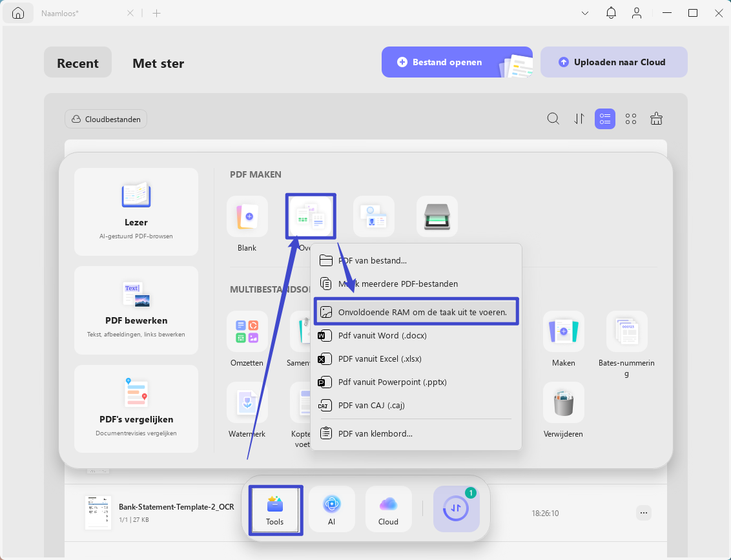This screenshot has width=731, height=560.
Task: Click Uploaden naar Cloud button
Action: tap(613, 62)
